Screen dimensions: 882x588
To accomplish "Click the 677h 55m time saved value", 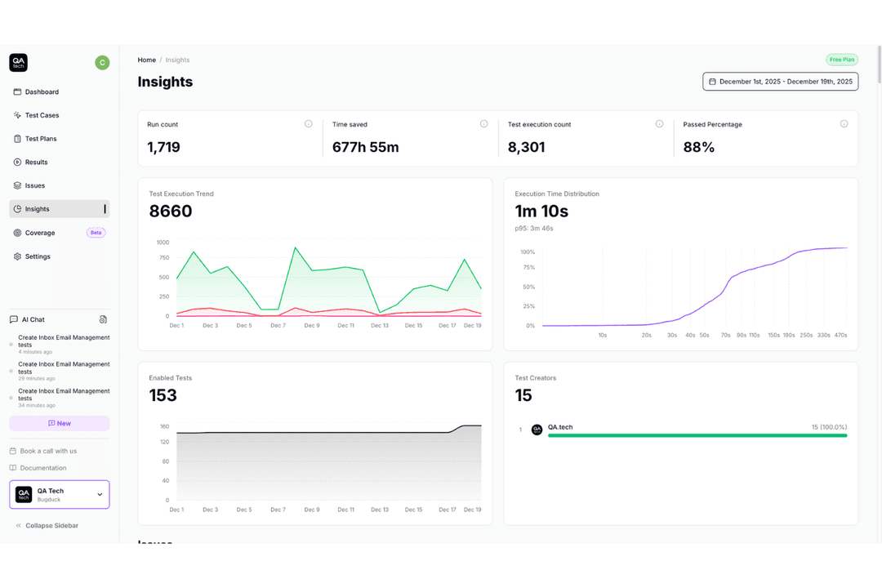I will pos(366,148).
